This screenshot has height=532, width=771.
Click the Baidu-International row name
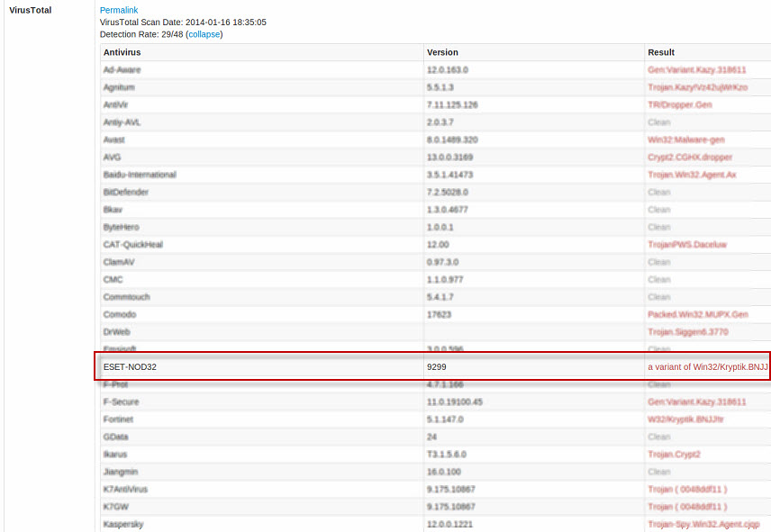pyautogui.click(x=140, y=175)
